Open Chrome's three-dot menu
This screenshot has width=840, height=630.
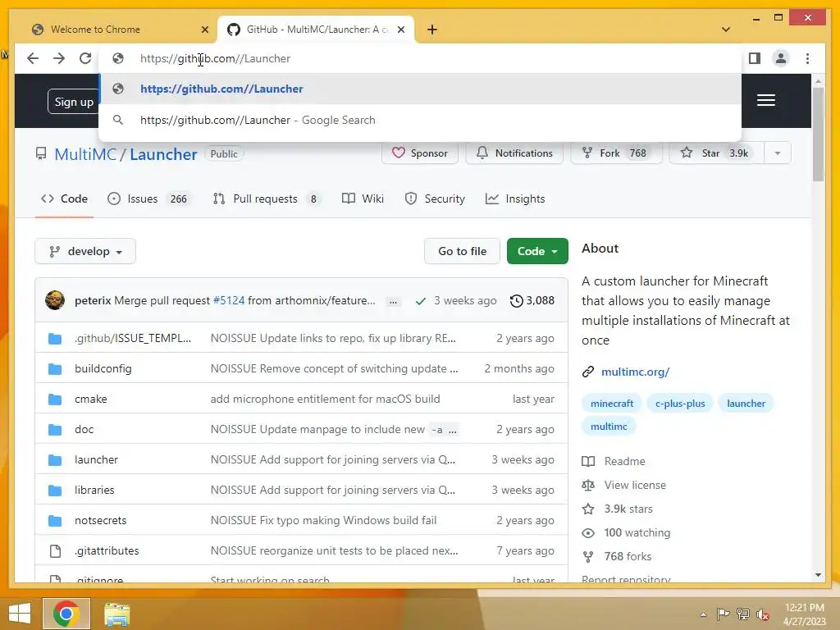point(807,58)
